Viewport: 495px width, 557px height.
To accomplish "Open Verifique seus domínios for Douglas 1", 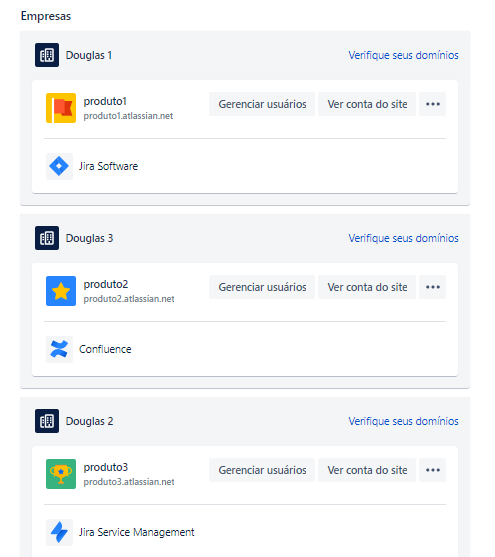I will pyautogui.click(x=403, y=55).
